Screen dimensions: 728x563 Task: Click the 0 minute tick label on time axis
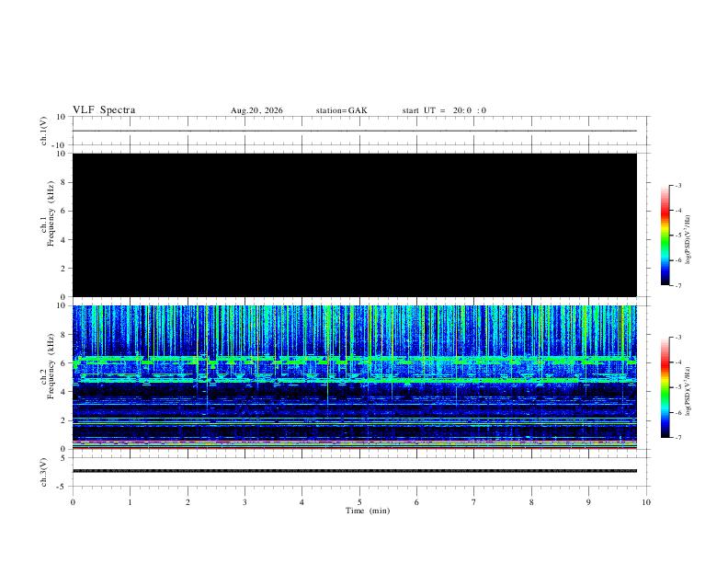[73, 502]
